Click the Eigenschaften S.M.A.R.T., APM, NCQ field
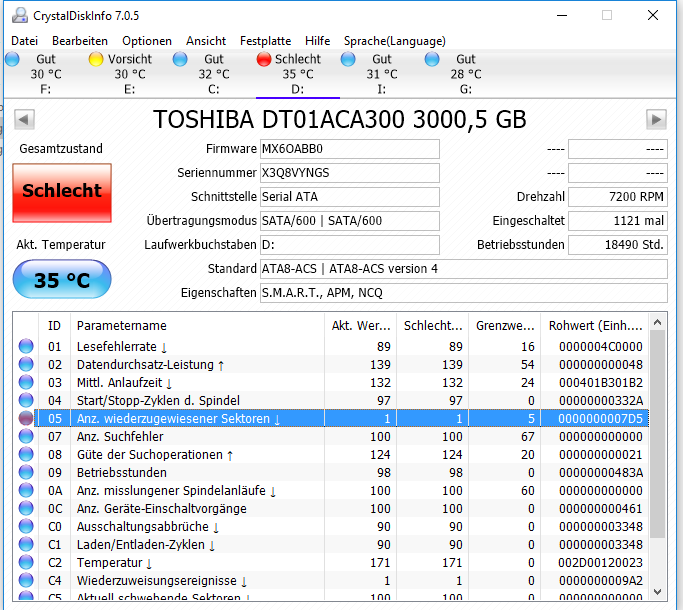 pos(464,293)
